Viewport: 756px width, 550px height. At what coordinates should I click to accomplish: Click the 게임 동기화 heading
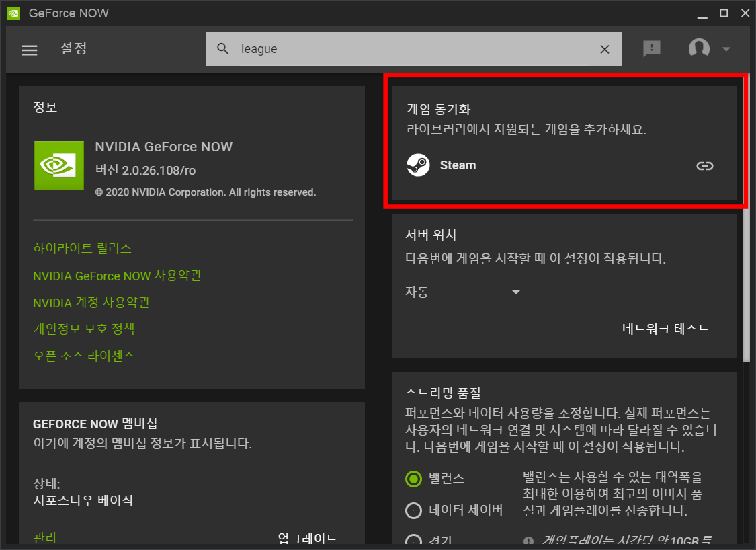438,109
